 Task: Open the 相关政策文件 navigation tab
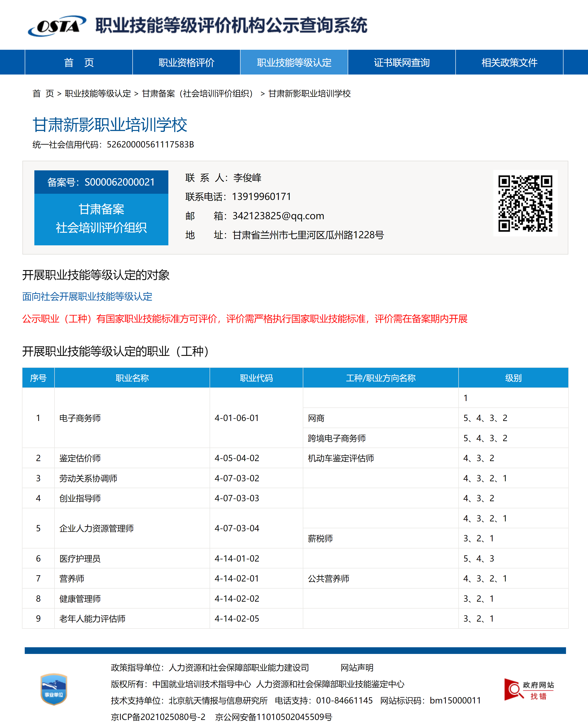click(x=509, y=62)
